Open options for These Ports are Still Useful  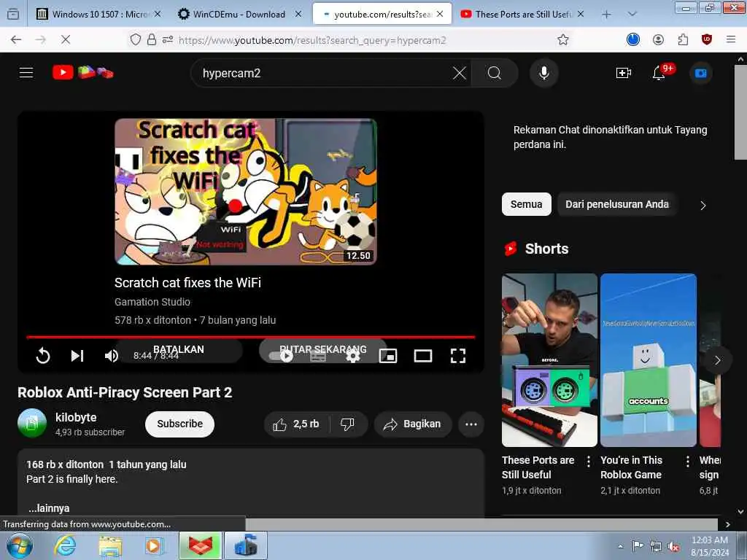click(x=589, y=461)
